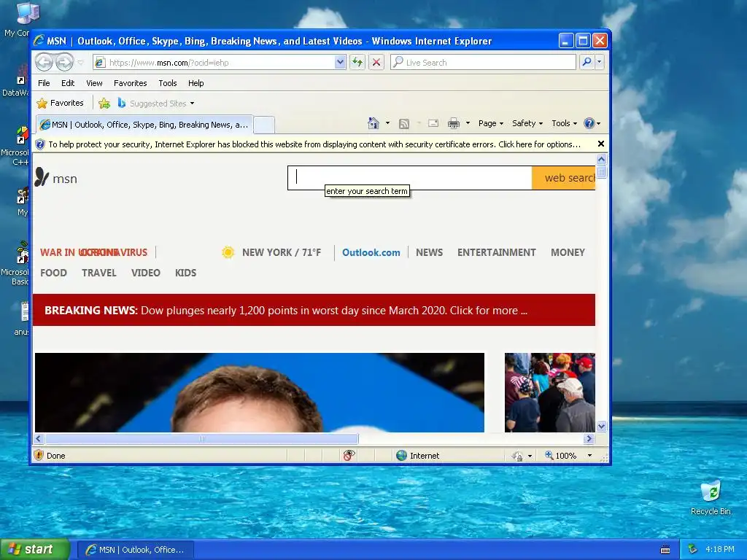The width and height of the screenshot is (747, 560).
Task: Open the command bar Tools dropdown
Action: 564,123
